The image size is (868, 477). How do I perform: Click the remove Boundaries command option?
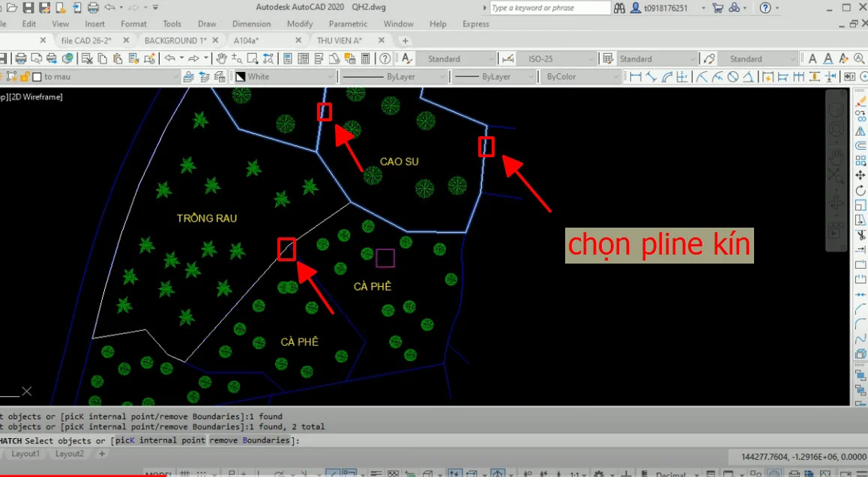250,440
